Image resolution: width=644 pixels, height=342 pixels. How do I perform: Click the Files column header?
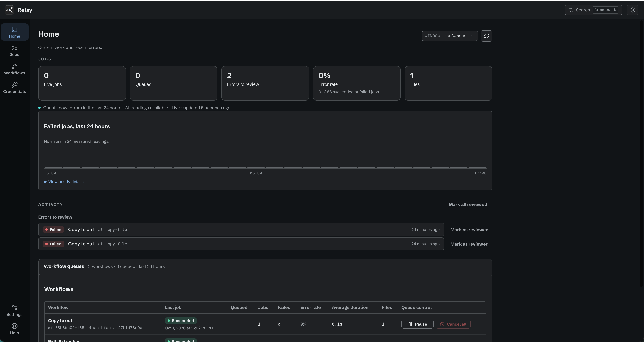pyautogui.click(x=387, y=308)
